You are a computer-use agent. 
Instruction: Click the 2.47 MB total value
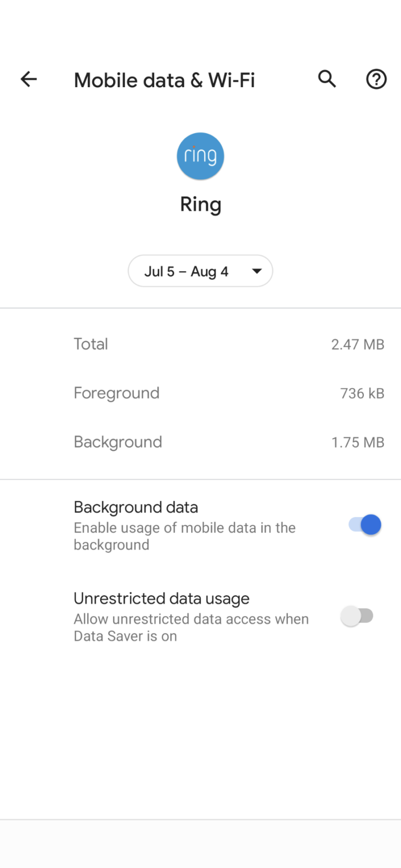point(358,344)
